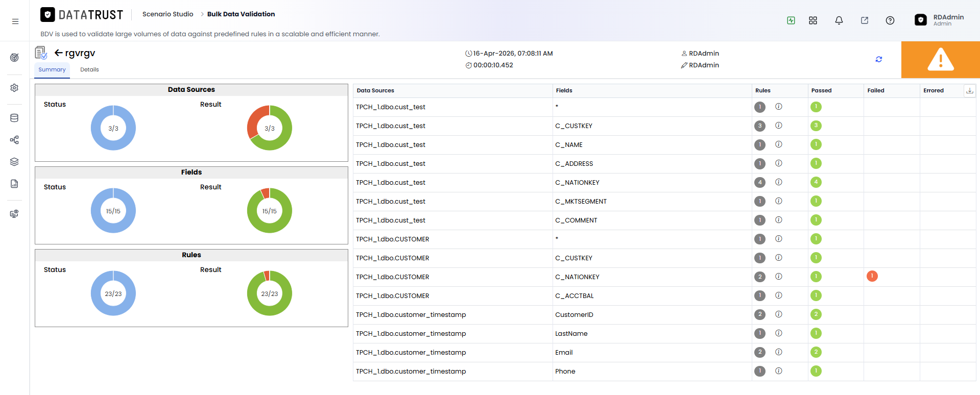Screen dimensions: 980x395
Task: Select the C_ACCTBAL field cell
Action: [652, 296]
